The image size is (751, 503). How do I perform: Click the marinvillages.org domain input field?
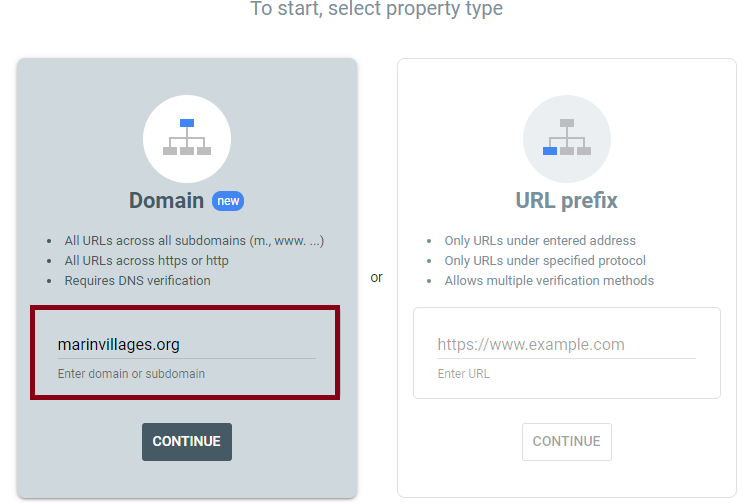186,345
